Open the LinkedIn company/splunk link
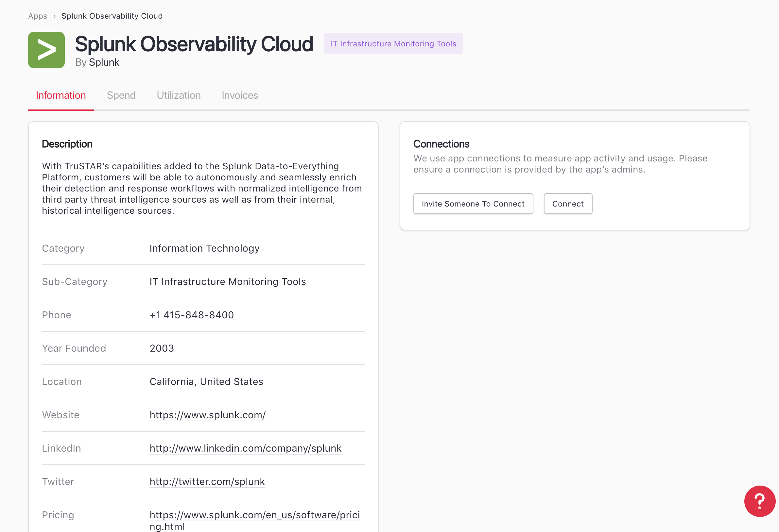Viewport: 779px width, 532px height. tap(245, 448)
